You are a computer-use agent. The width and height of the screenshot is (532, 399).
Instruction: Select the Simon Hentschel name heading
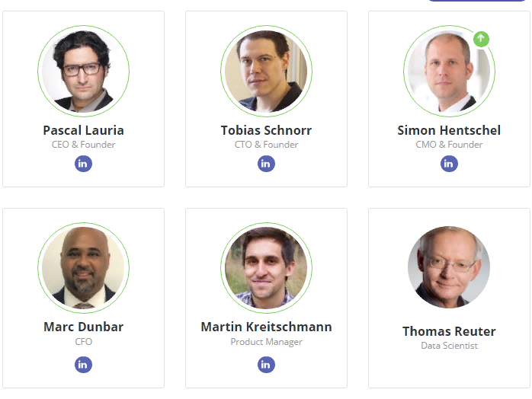pyautogui.click(x=449, y=130)
